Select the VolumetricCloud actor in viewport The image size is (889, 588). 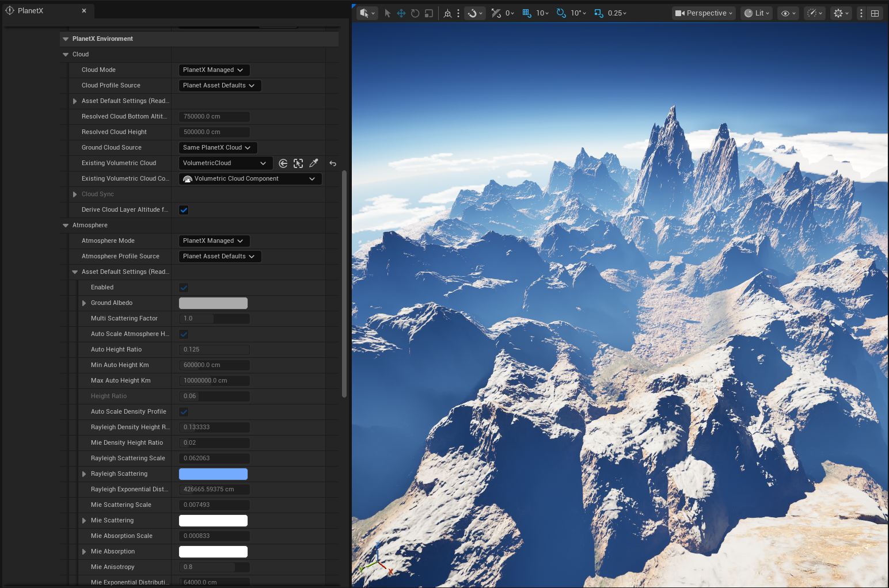(298, 163)
